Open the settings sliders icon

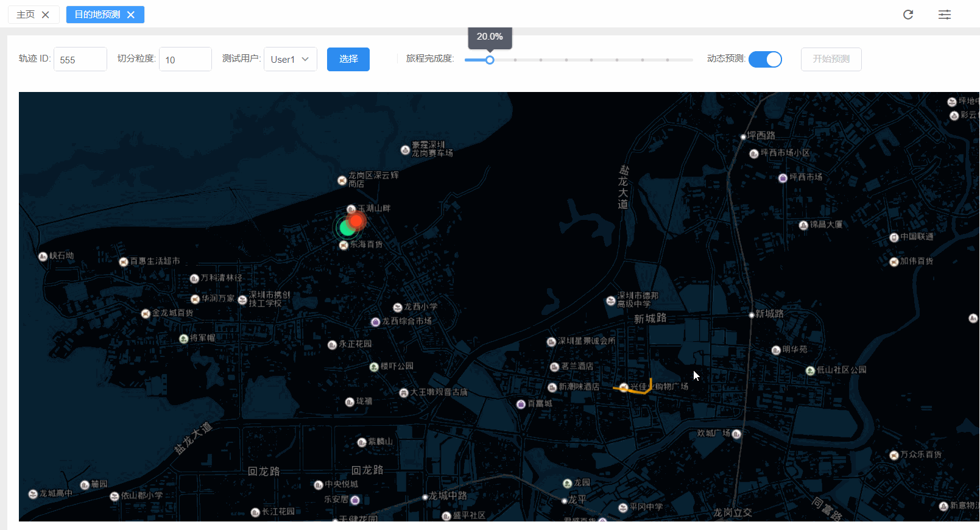click(944, 15)
